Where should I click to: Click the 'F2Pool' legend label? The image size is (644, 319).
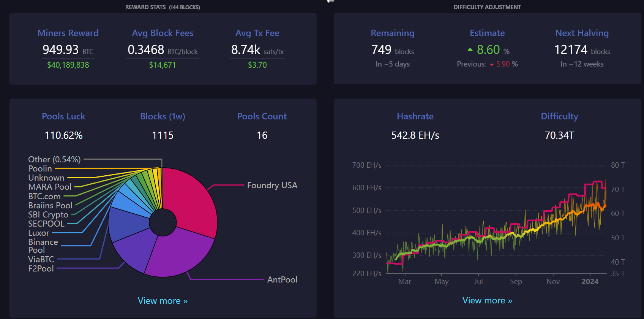pyautogui.click(x=41, y=268)
